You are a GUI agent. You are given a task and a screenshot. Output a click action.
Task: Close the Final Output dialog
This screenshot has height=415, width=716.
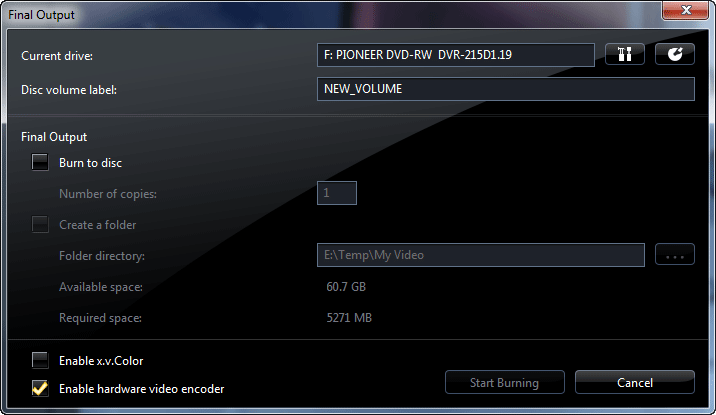pyautogui.click(x=685, y=10)
